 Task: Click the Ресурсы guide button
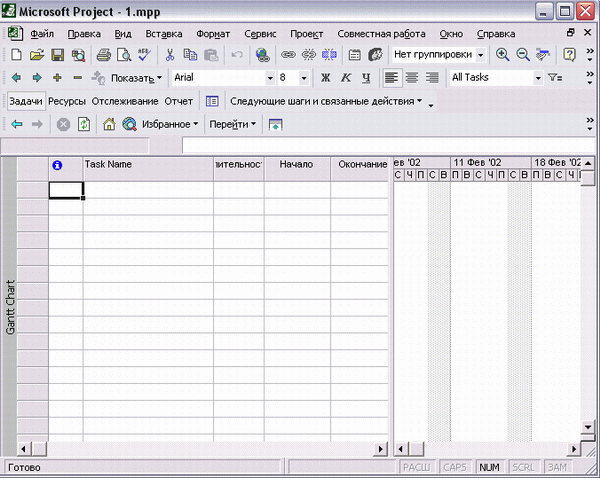tap(67, 101)
